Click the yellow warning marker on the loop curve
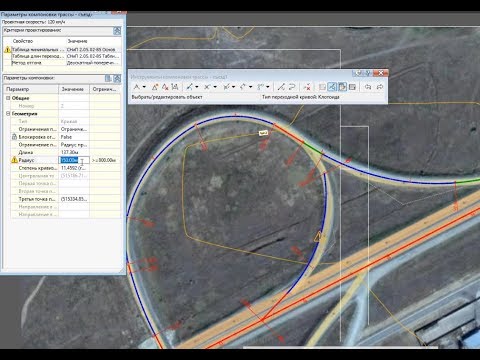The width and height of the screenshot is (480, 360). [x=318, y=237]
